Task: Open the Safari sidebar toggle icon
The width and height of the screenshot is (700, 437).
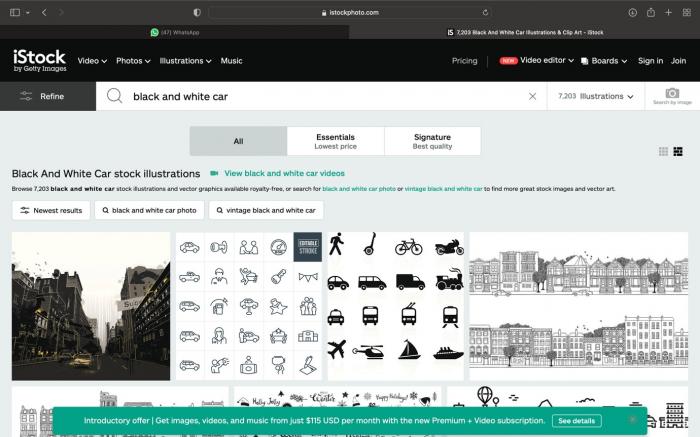Action: pos(15,12)
